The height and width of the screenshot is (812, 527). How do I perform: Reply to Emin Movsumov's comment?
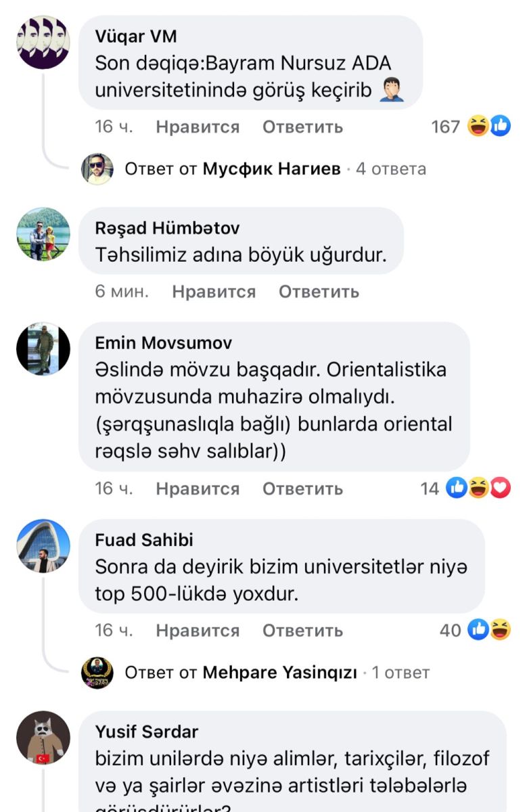click(302, 489)
